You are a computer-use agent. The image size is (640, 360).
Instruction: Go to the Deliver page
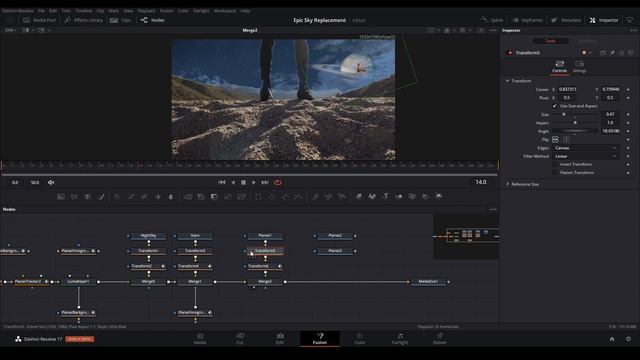[x=440, y=338]
